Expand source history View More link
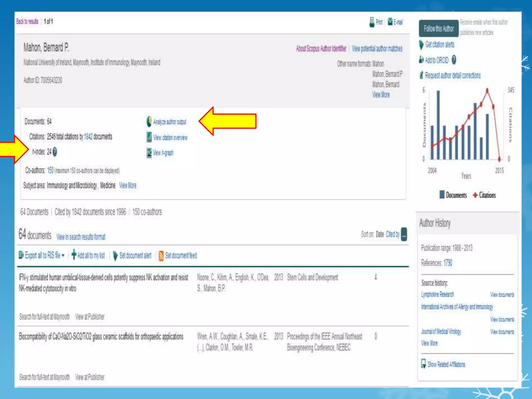This screenshot has width=532, height=399. pyautogui.click(x=429, y=343)
